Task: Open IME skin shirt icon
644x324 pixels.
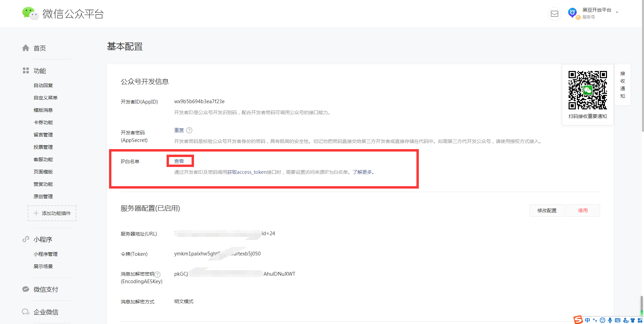Action: pyautogui.click(x=633, y=320)
